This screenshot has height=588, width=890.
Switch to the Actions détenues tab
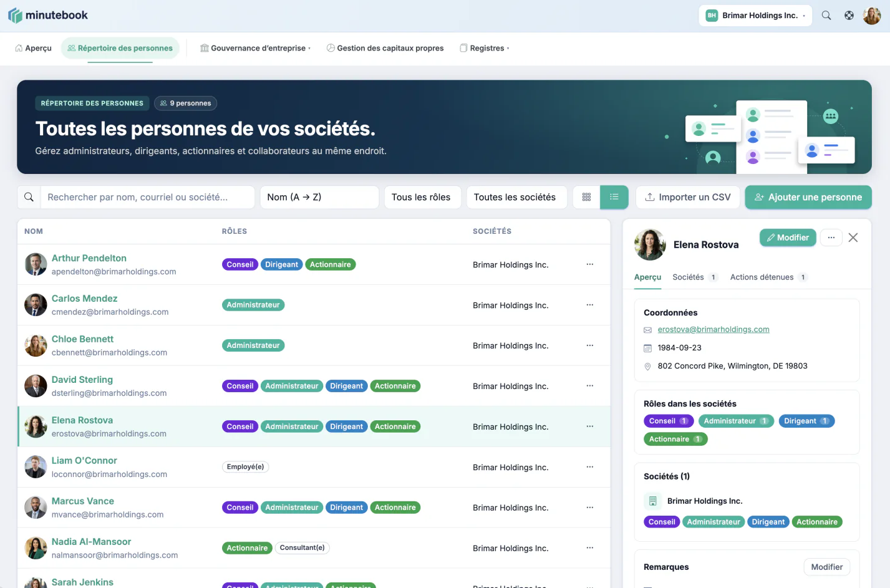[769, 277]
